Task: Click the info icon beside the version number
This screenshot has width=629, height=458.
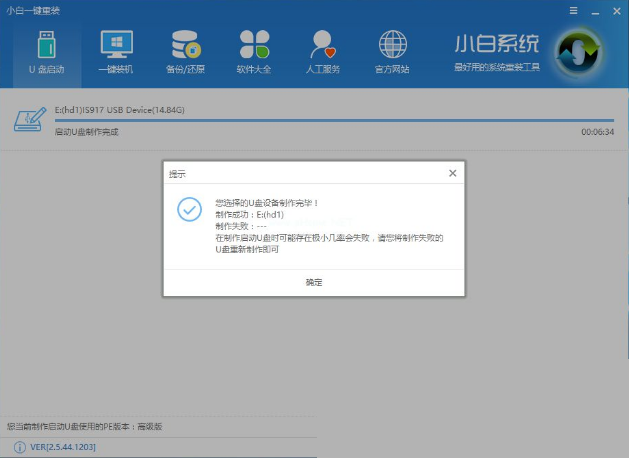Action: pos(20,446)
